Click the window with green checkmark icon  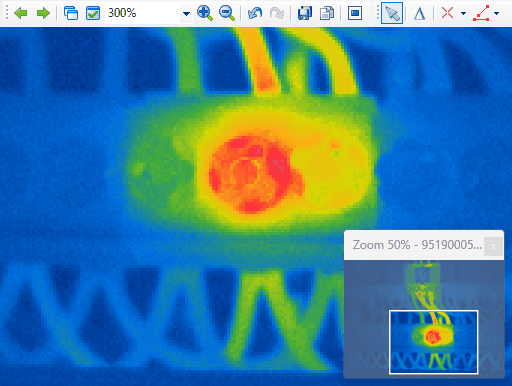click(93, 13)
